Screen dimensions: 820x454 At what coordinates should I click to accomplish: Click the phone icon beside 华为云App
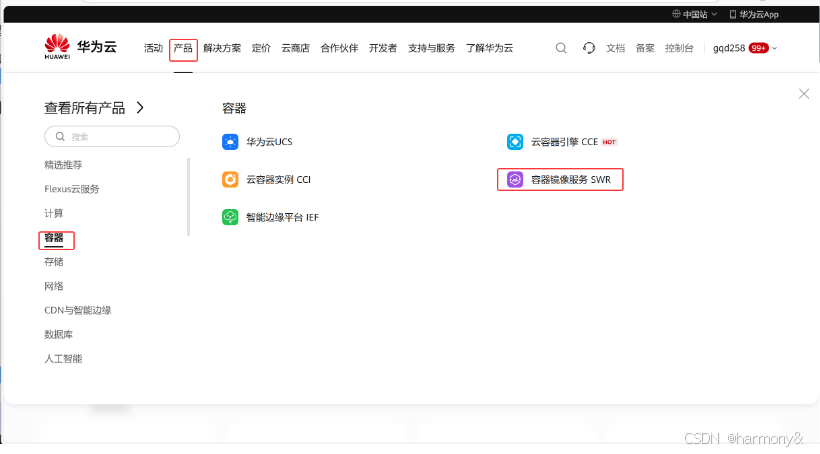pyautogui.click(x=733, y=14)
